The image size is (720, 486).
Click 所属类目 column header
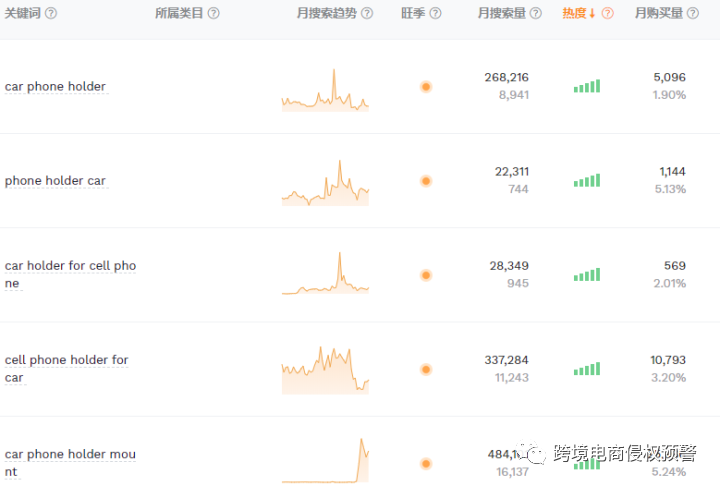pyautogui.click(x=179, y=13)
